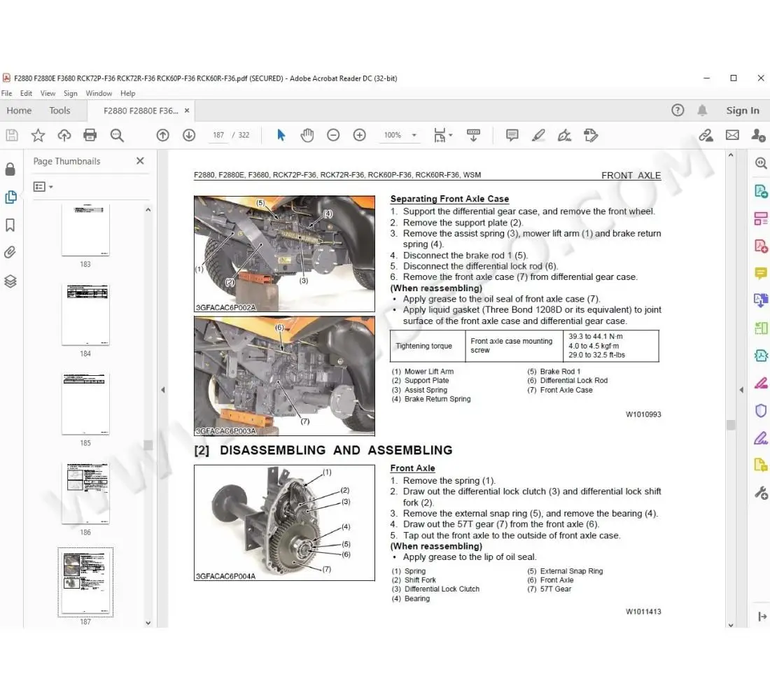Screen dimensions: 770x700
Task: Open the Bookmarks panel
Action: coord(10,225)
